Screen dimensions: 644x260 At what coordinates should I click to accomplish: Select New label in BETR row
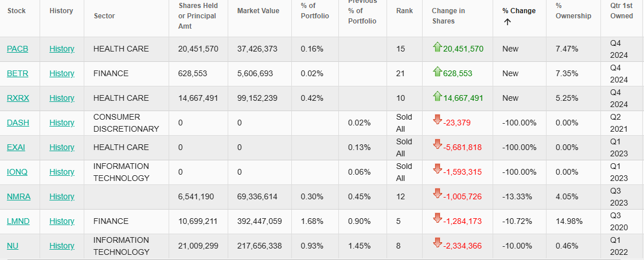click(x=510, y=73)
